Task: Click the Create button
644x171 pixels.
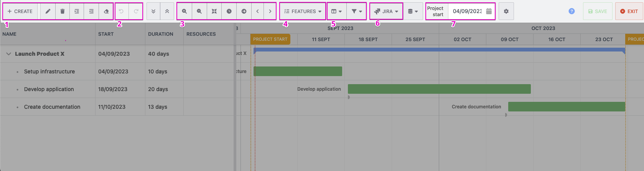Action: pyautogui.click(x=20, y=12)
